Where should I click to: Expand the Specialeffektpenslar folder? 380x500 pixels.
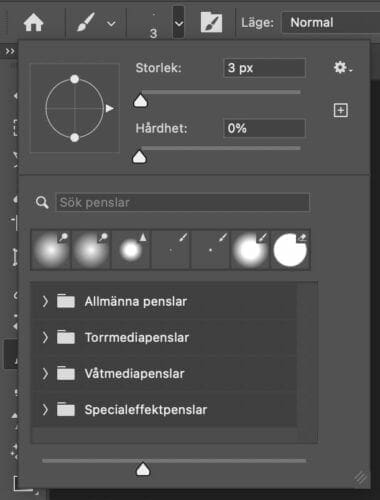(45, 409)
